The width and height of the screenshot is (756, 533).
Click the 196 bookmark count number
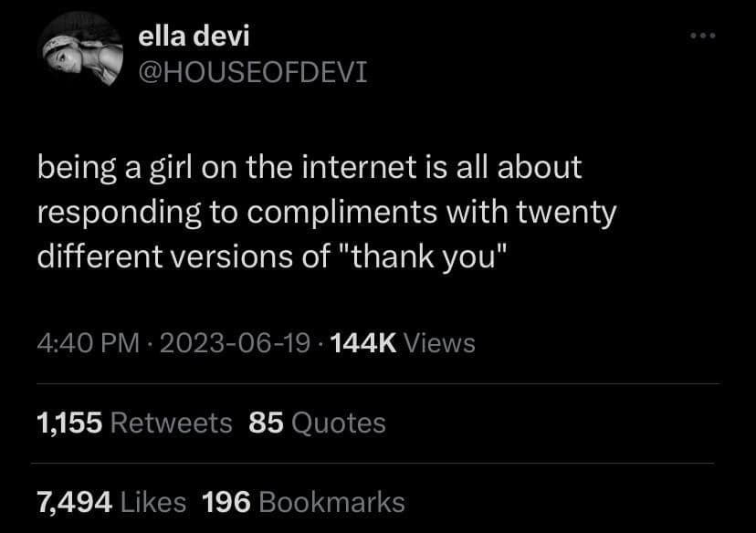coord(226,501)
